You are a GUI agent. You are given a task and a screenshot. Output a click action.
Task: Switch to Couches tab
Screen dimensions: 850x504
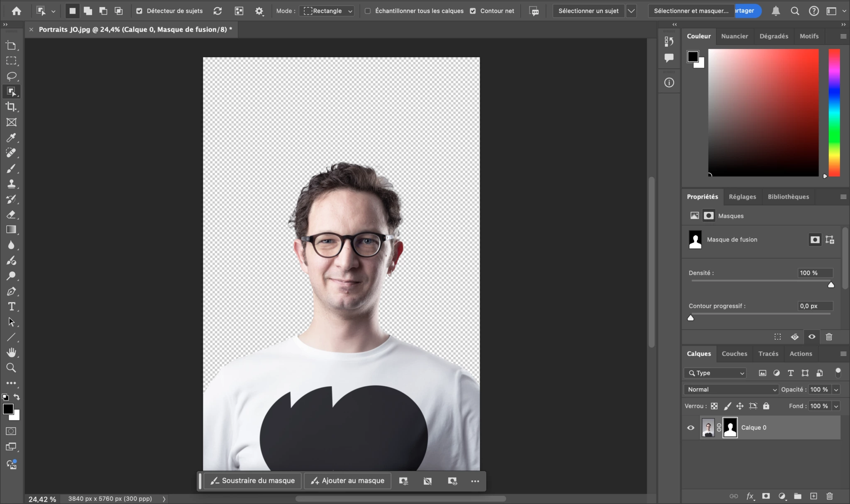734,354
